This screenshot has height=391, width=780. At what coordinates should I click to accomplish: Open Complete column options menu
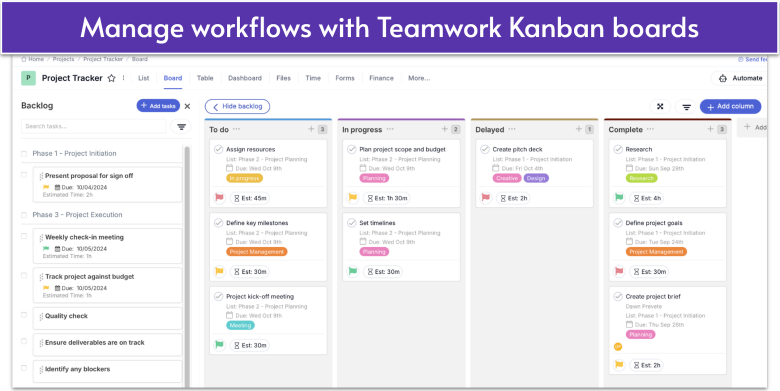650,129
